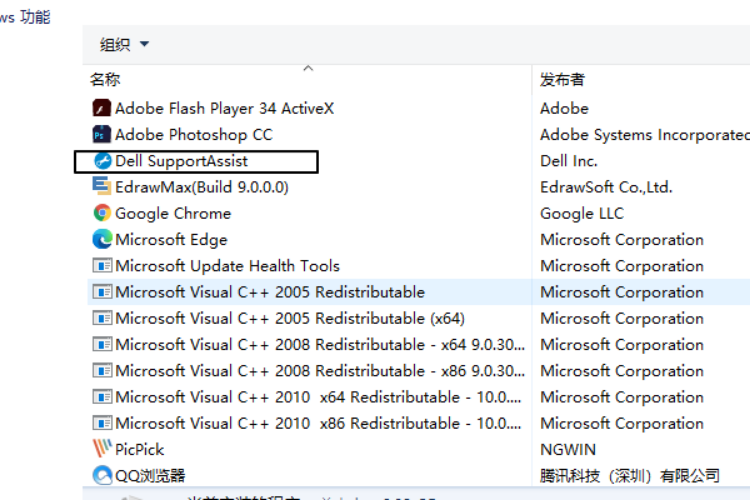Viewport: 750px width, 500px height.
Task: Click the Microsoft Update Health Tools icon
Action: 101,266
